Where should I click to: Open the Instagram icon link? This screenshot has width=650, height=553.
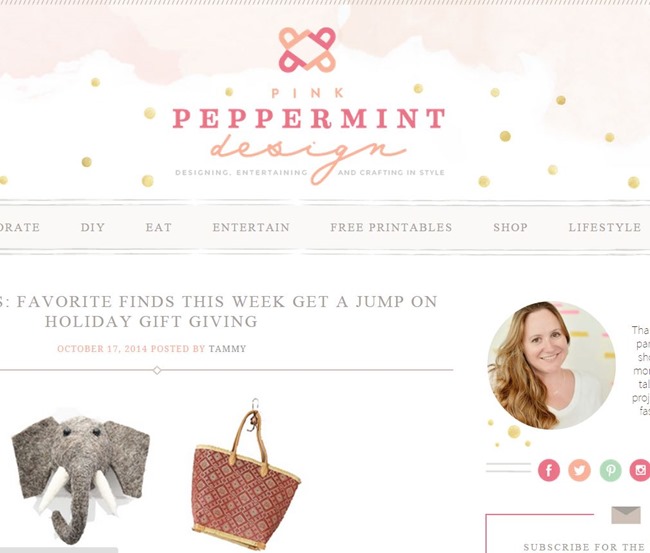[x=640, y=471]
